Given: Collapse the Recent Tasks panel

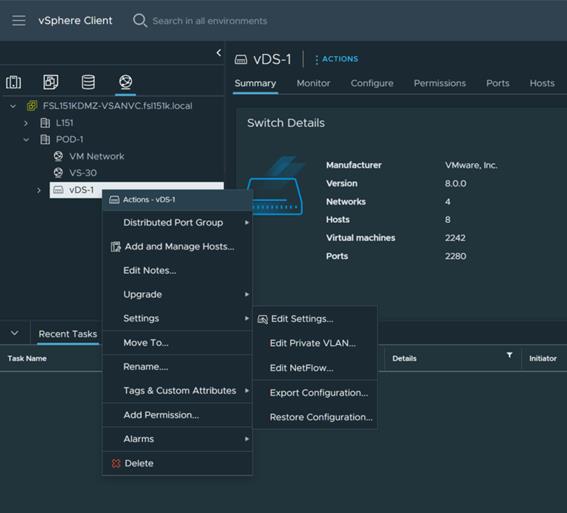Looking at the screenshot, I should [x=14, y=333].
